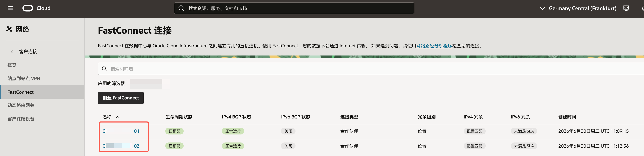Click 关闭 badge in the _02 row
This screenshot has height=156, width=644.
[x=288, y=146]
